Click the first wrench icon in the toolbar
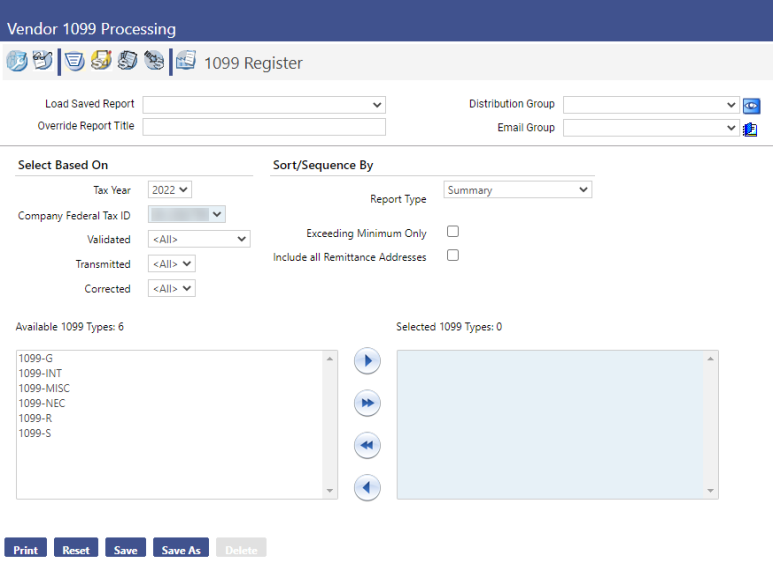This screenshot has height=563, width=773. [17, 62]
